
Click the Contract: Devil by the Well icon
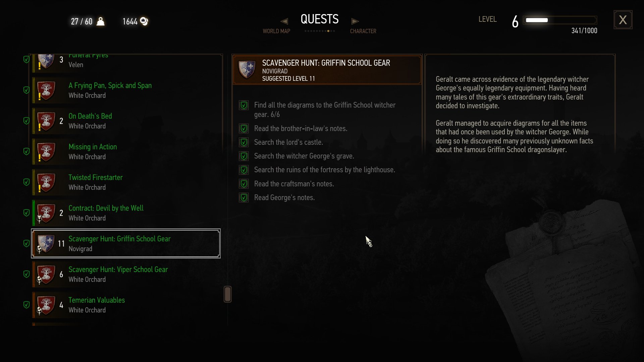(x=46, y=213)
